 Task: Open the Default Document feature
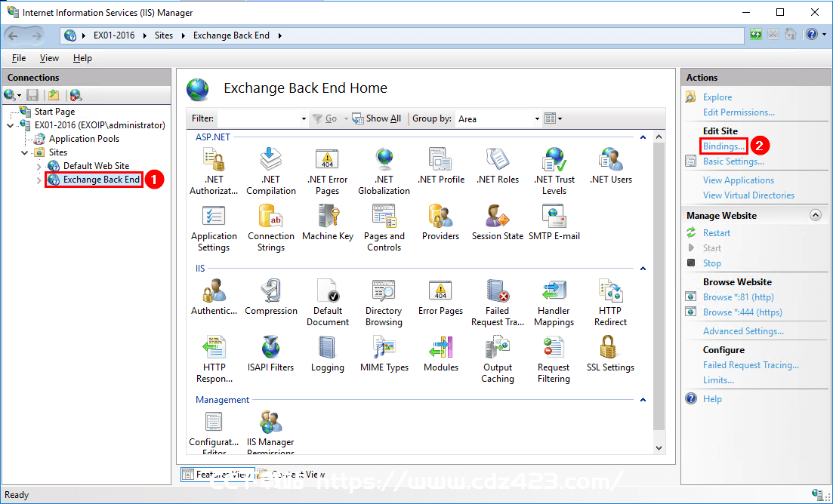[328, 303]
